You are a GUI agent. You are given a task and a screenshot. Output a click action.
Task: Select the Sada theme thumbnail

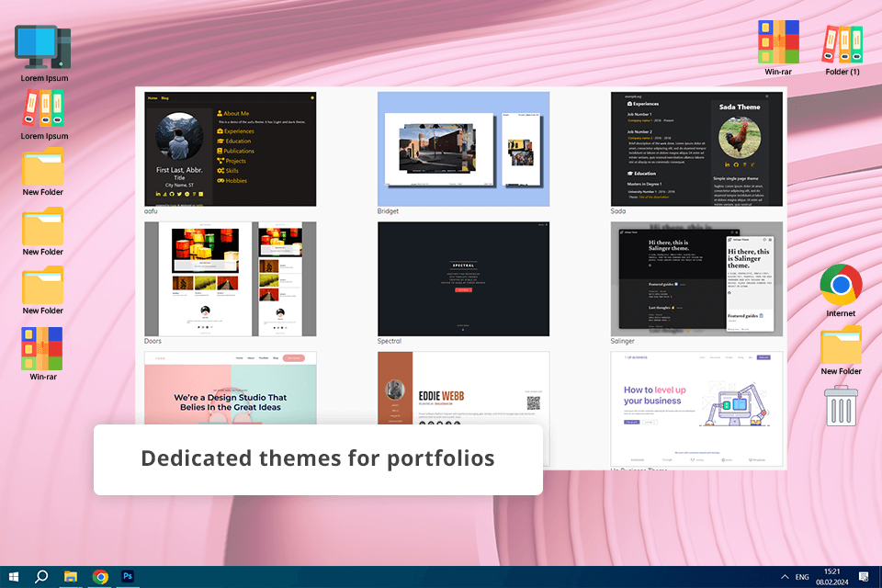[696, 149]
